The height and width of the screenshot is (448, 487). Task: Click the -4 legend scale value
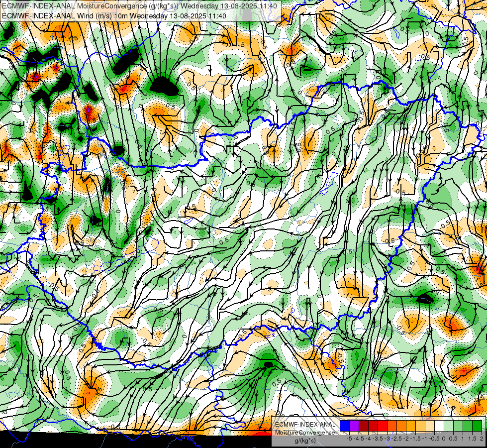368,439
